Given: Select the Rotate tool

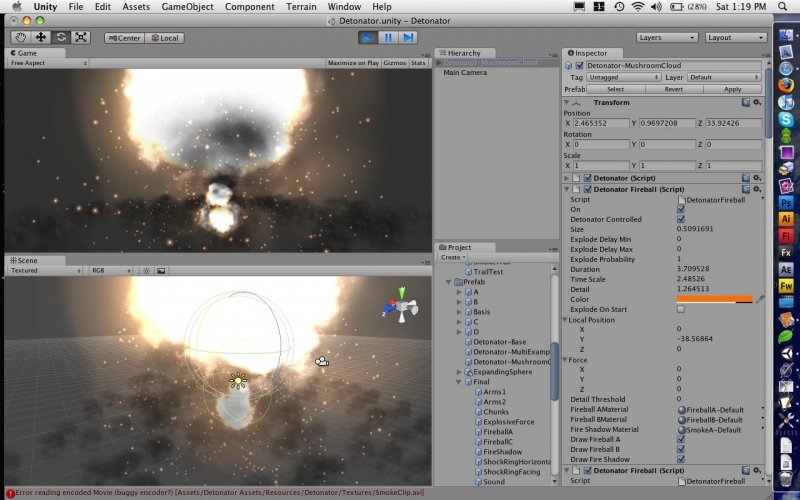Looking at the screenshot, I should pyautogui.click(x=60, y=37).
